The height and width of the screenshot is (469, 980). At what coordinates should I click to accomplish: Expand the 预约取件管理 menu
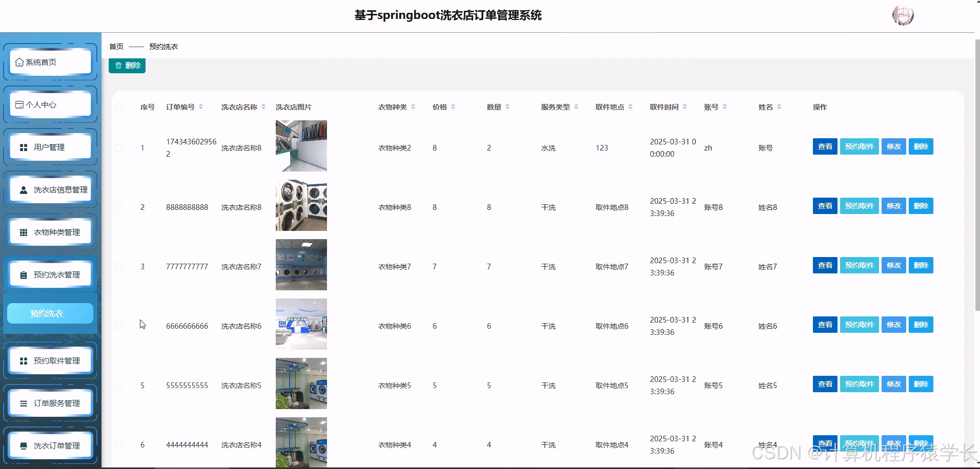click(x=50, y=361)
